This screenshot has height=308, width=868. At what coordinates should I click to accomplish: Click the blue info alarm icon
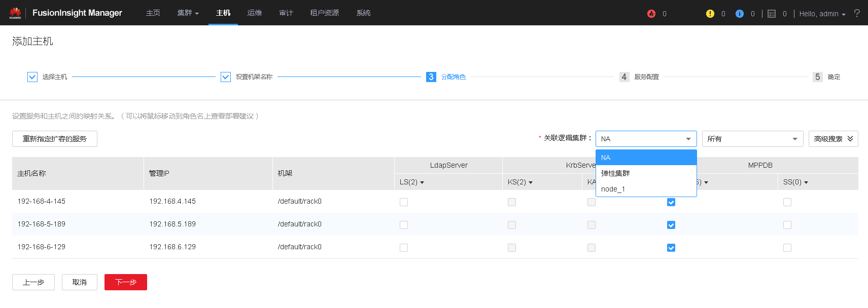(739, 14)
